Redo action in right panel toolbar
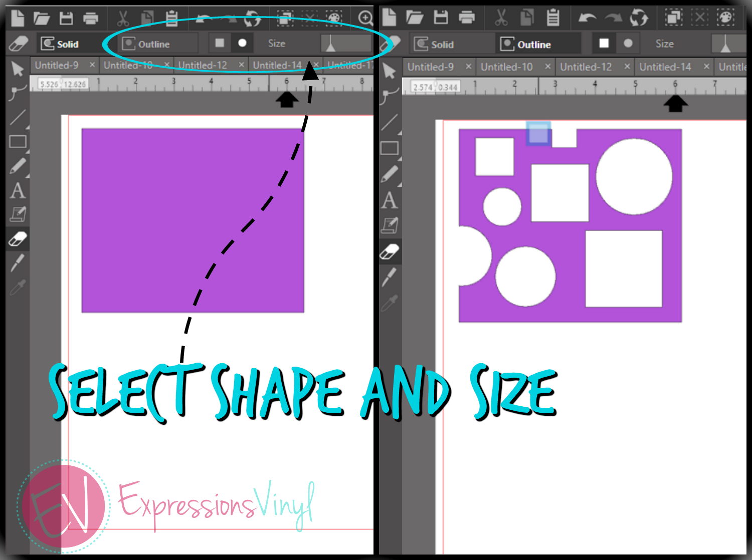The height and width of the screenshot is (560, 752). 613,18
